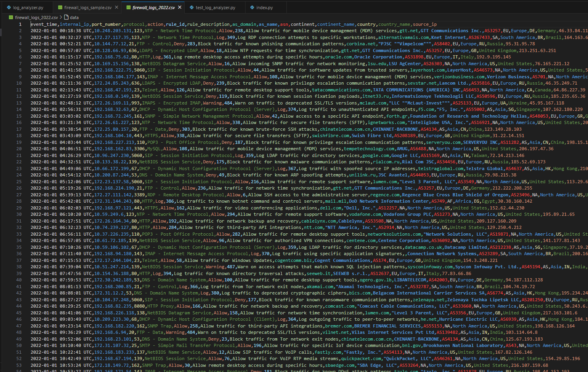
Task: Click the CSV file icon in the breadcrumb bar
Action: [10, 17]
